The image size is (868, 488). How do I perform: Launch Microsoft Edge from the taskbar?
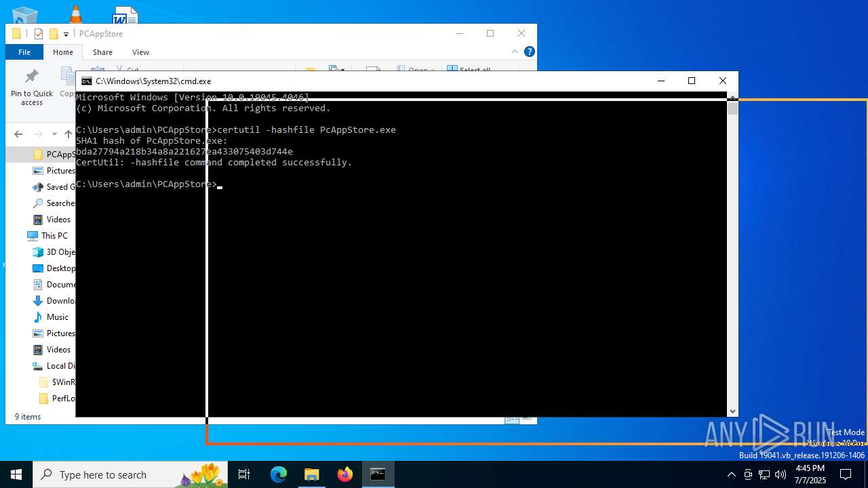[279, 474]
